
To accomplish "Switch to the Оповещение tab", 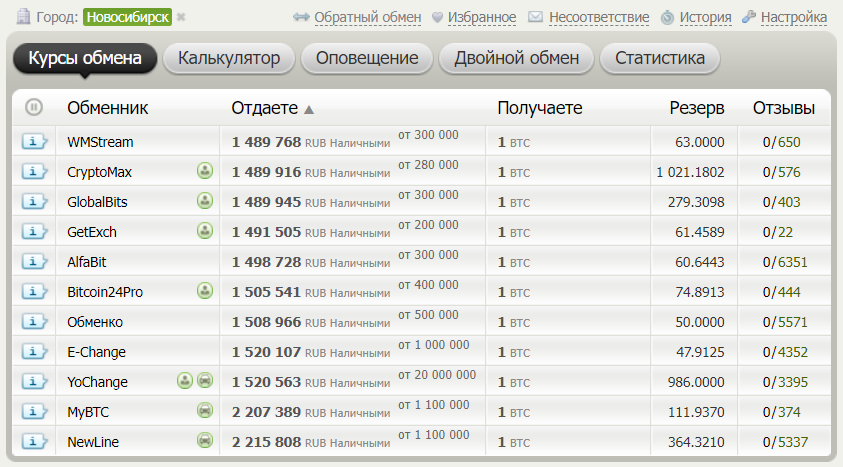I will click(367, 58).
